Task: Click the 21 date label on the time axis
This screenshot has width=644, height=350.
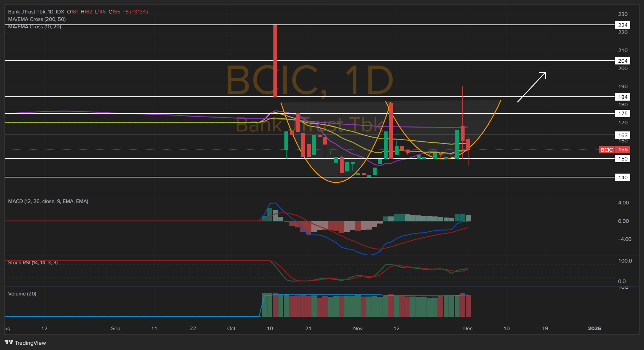Action: 308,328
